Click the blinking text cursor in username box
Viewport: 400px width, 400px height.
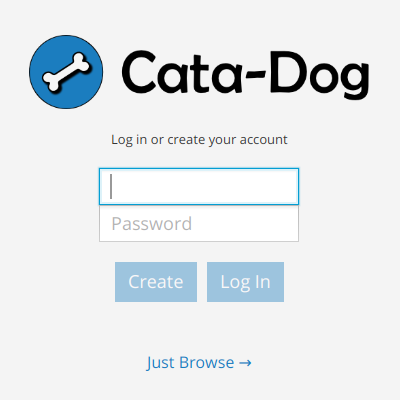click(x=111, y=186)
